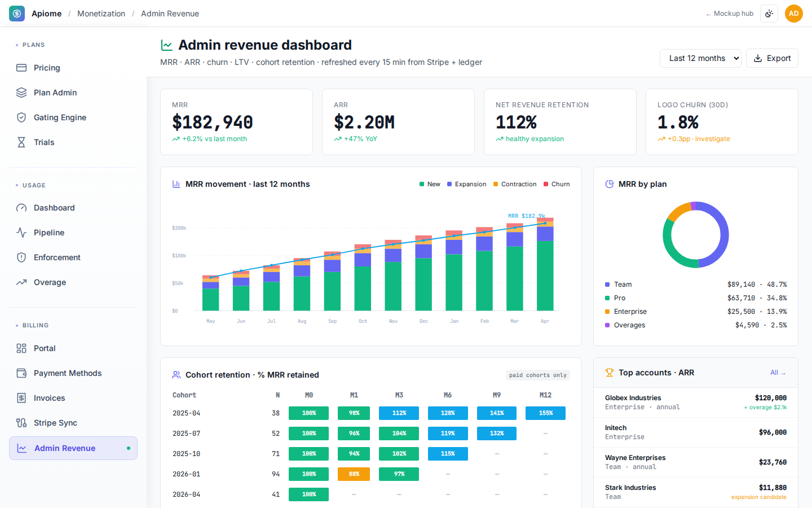
Task: Click the MRR $182,940 card
Action: pyautogui.click(x=236, y=122)
